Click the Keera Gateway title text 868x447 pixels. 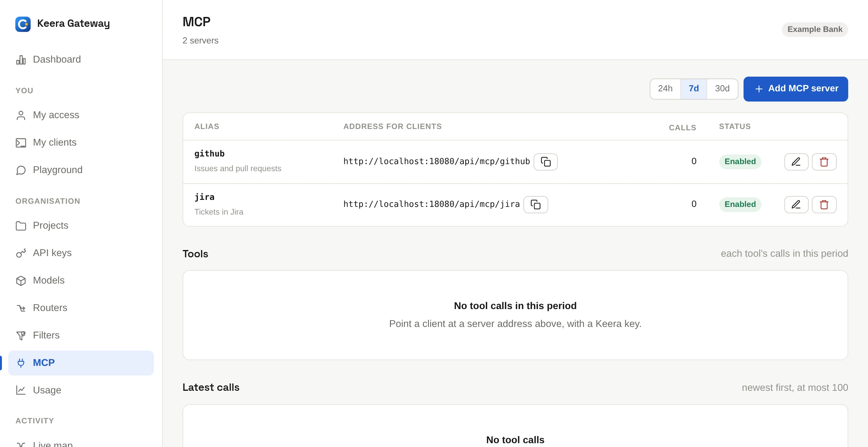73,24
